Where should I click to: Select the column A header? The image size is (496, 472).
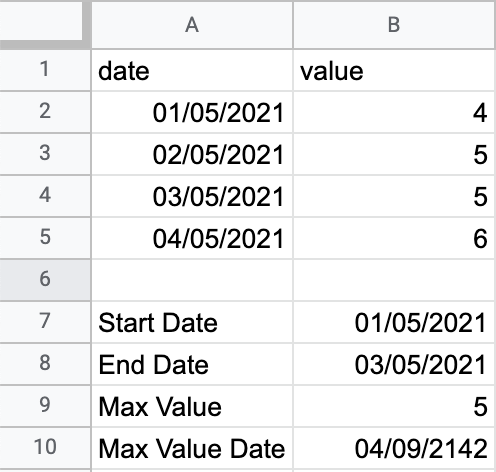[x=192, y=25]
